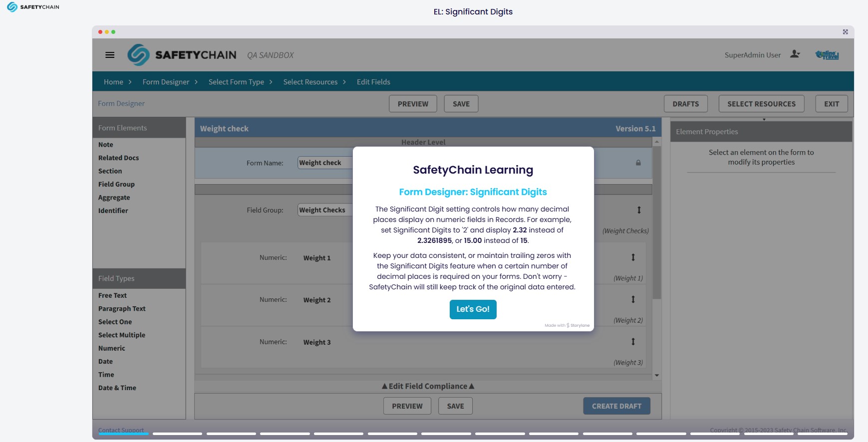The width and height of the screenshot is (868, 442).
Task: Click reorder arrow for Weight Checks group
Action: pyautogui.click(x=639, y=210)
